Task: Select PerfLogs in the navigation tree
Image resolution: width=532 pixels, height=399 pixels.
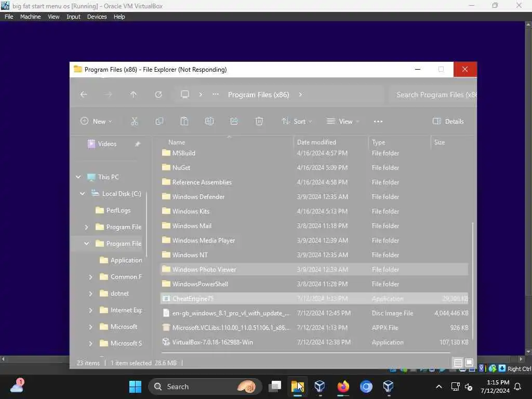Action: point(118,210)
